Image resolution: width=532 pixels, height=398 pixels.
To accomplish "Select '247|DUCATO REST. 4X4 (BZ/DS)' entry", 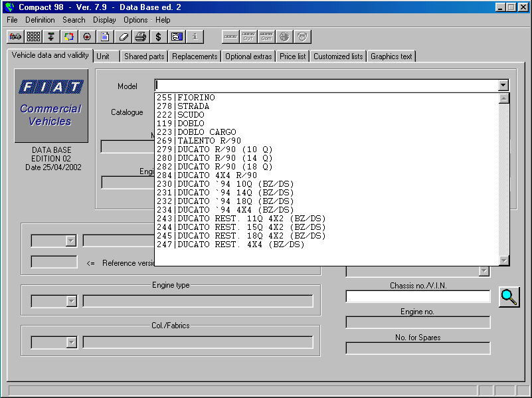I will pyautogui.click(x=327, y=245).
